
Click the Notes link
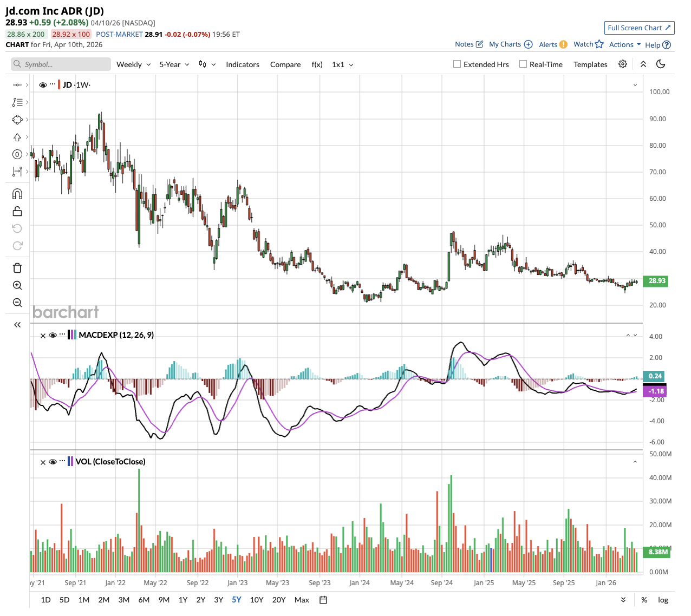(464, 44)
